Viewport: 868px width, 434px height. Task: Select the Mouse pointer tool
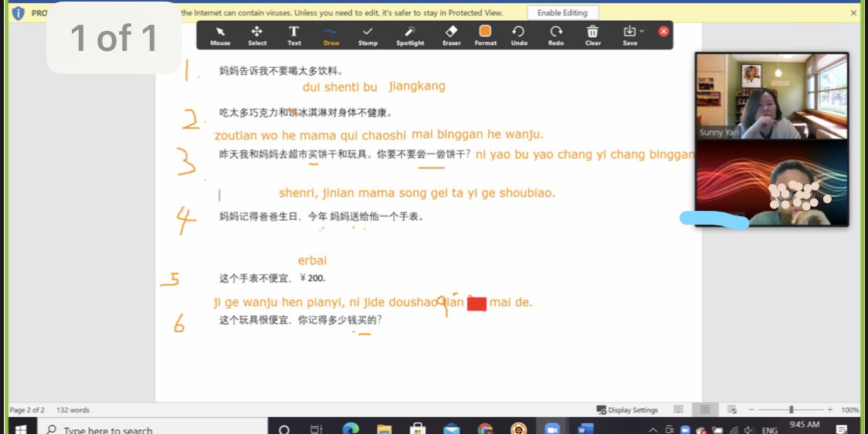coord(220,35)
